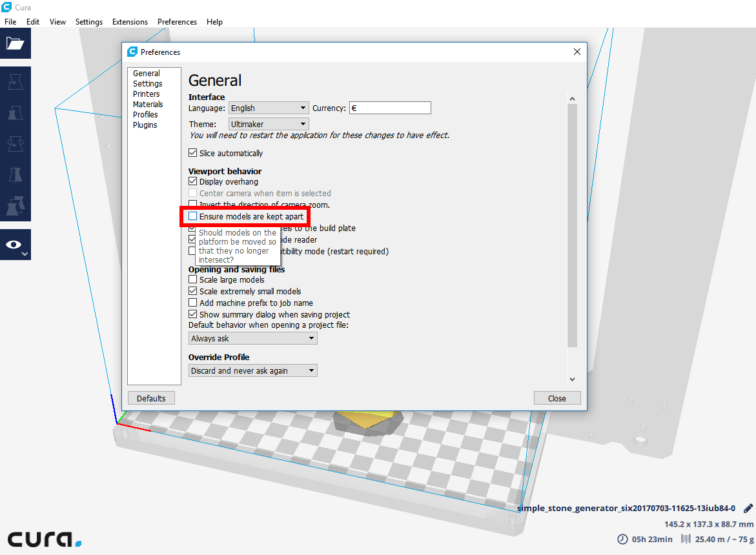Enable Add machine prefix to job name
Viewport: 756px width, 555px height.
tap(193, 303)
